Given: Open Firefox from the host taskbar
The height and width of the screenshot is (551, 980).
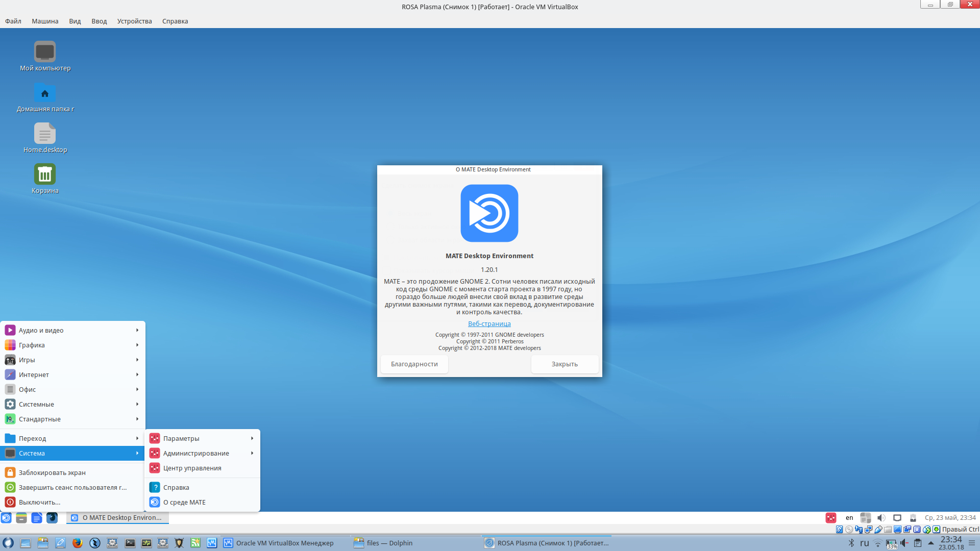Looking at the screenshot, I should click(x=77, y=543).
